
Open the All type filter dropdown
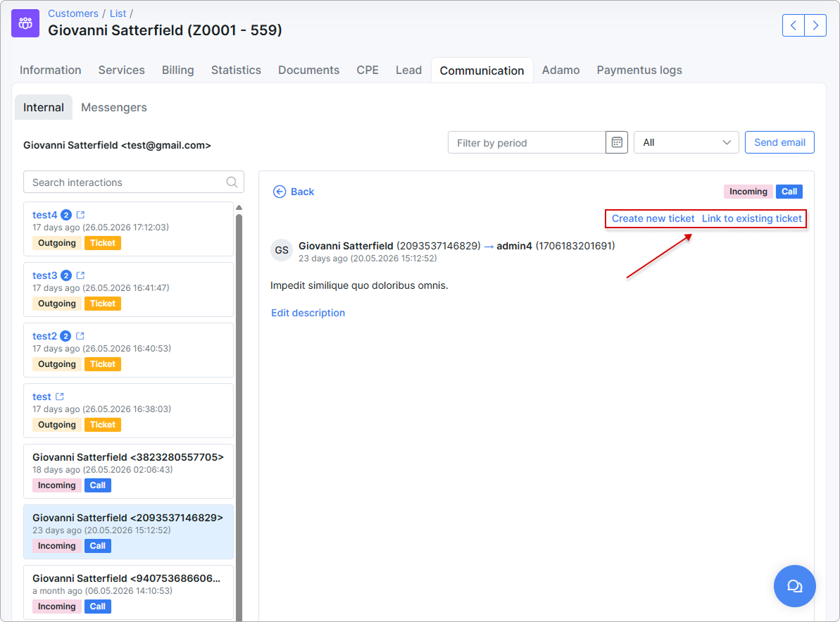pyautogui.click(x=687, y=142)
